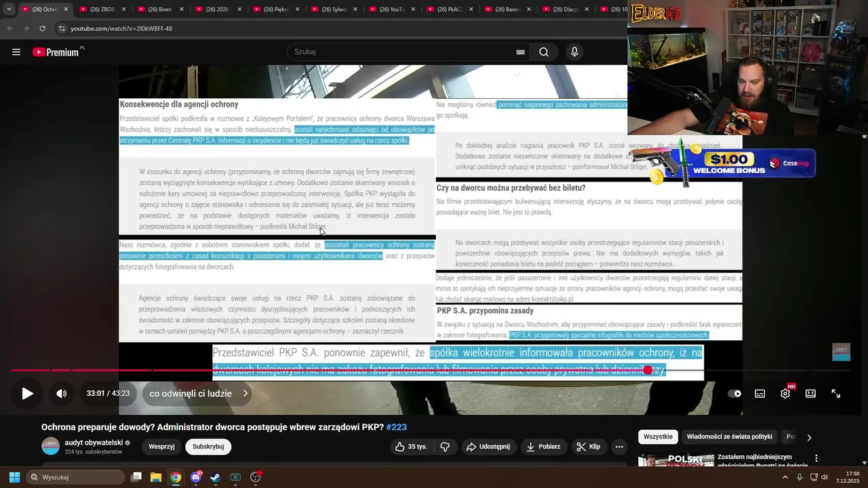Viewport: 868px width, 488px height.
Task: Subscribe with the Subskrybuj button
Action: (208, 447)
